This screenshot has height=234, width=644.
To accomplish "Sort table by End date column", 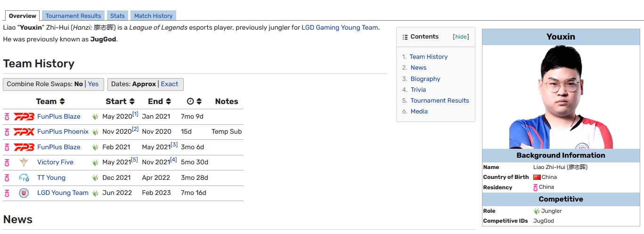I will pos(168,102).
